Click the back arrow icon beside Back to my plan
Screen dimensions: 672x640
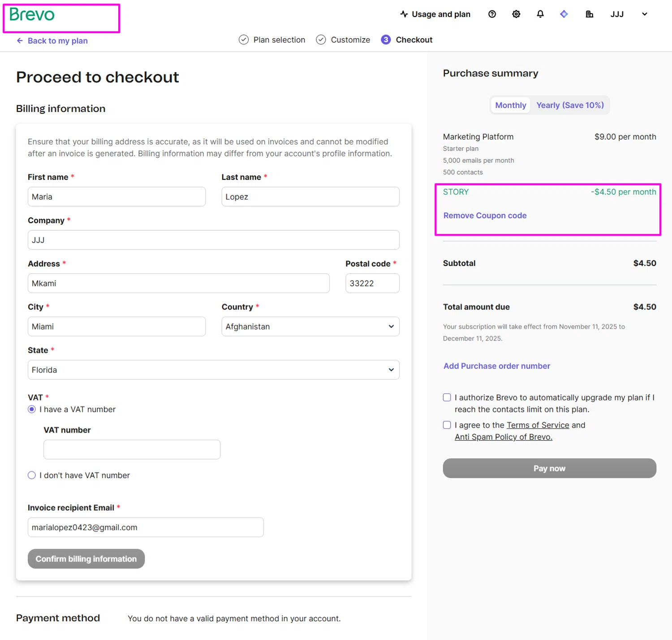(20, 40)
